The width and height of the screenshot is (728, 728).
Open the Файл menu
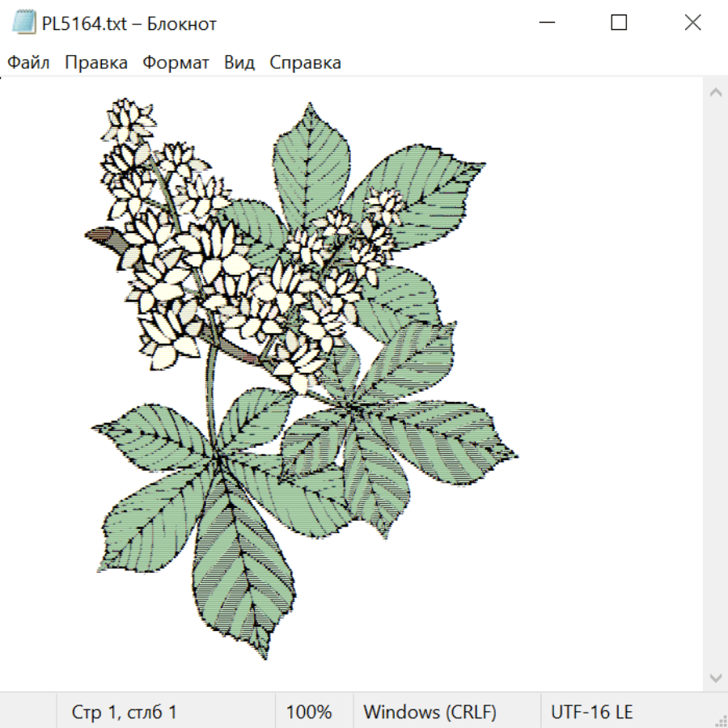(28, 62)
